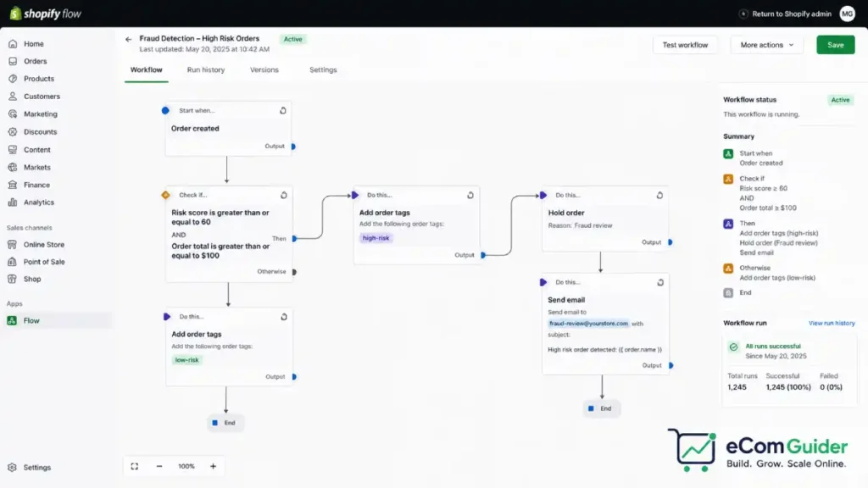Viewport: 868px width, 488px height.
Task: Click Active badge in Workflow status
Action: tap(840, 100)
